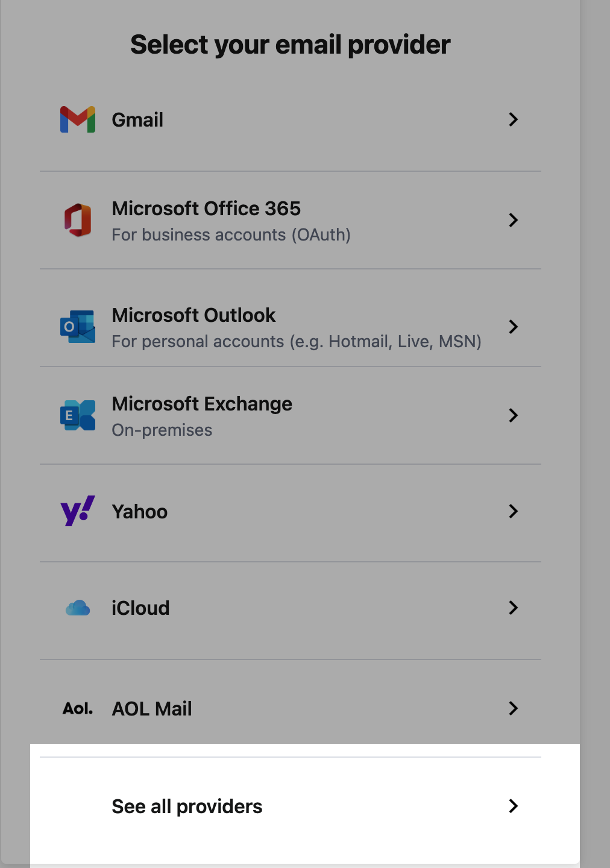Click the Microsoft Outlook icon
610x868 pixels.
click(77, 327)
